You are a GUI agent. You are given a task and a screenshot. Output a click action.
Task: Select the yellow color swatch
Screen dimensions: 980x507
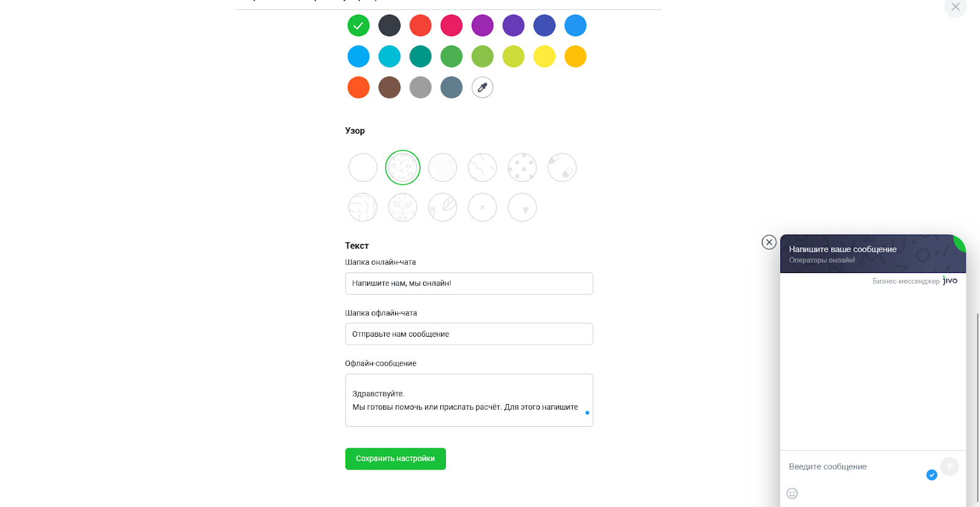pos(544,56)
